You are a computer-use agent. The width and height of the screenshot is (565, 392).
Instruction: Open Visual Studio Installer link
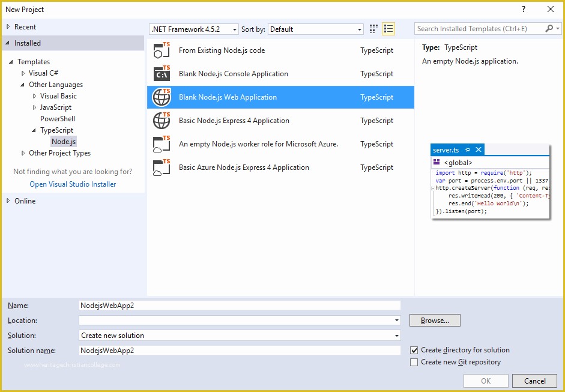pos(72,184)
